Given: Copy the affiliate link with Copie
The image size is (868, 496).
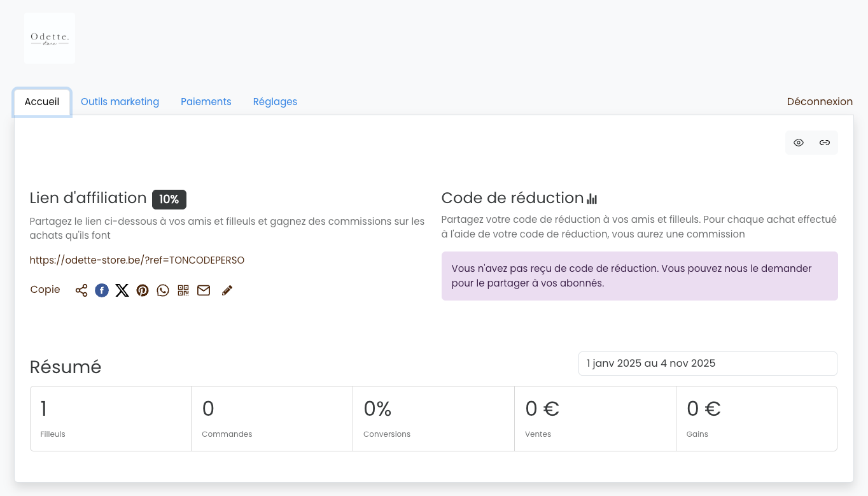Looking at the screenshot, I should coord(45,290).
